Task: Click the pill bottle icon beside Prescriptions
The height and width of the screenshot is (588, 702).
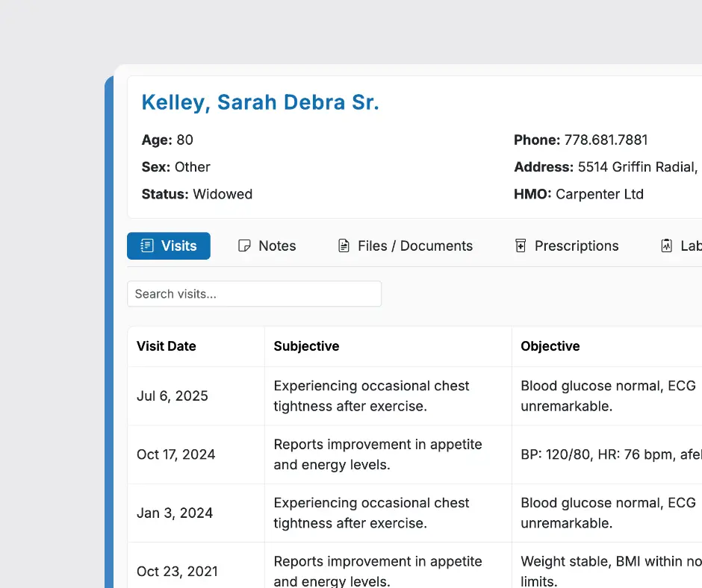Action: click(x=521, y=246)
